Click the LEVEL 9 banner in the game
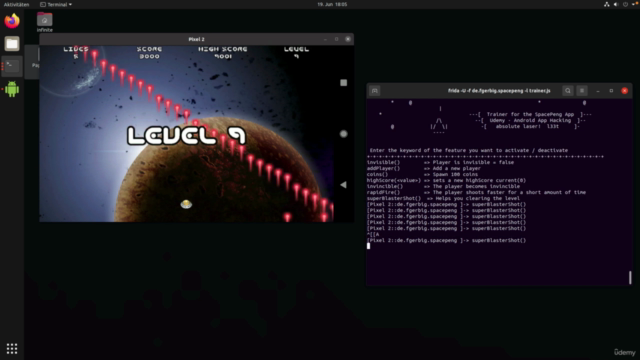The image size is (640, 360). [187, 136]
